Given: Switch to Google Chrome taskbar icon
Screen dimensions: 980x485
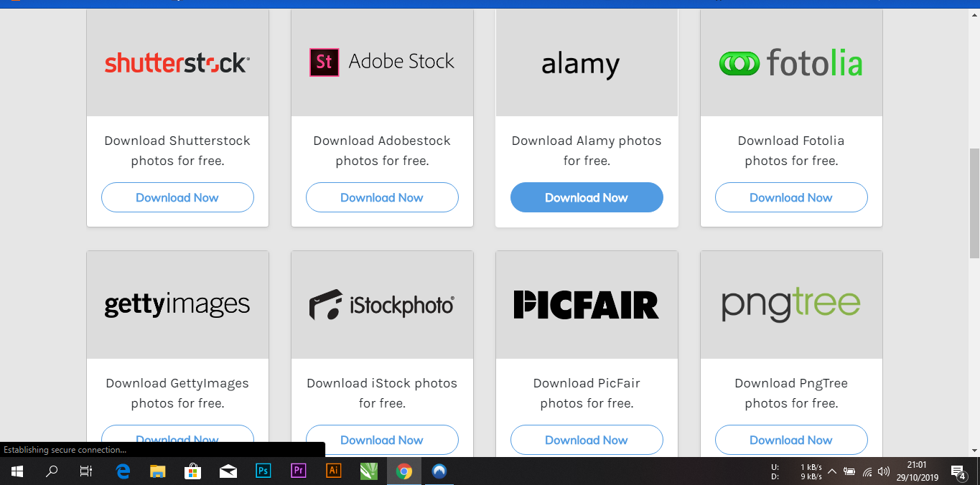Looking at the screenshot, I should coord(403,471).
